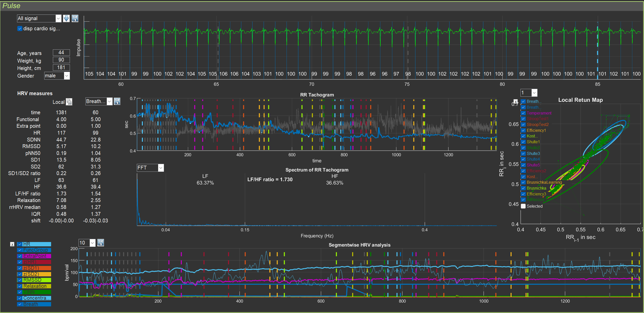
Task: Click save icon next to All signal
Action: pos(75,18)
